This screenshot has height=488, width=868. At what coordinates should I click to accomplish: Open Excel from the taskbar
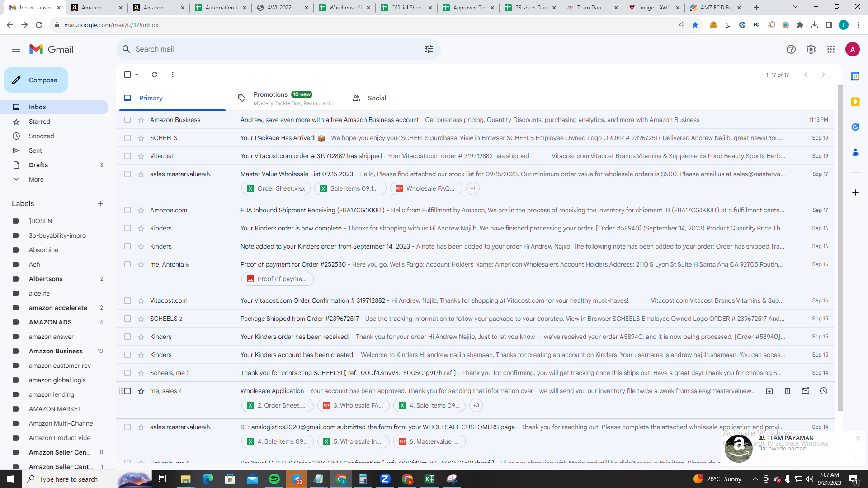click(429, 479)
